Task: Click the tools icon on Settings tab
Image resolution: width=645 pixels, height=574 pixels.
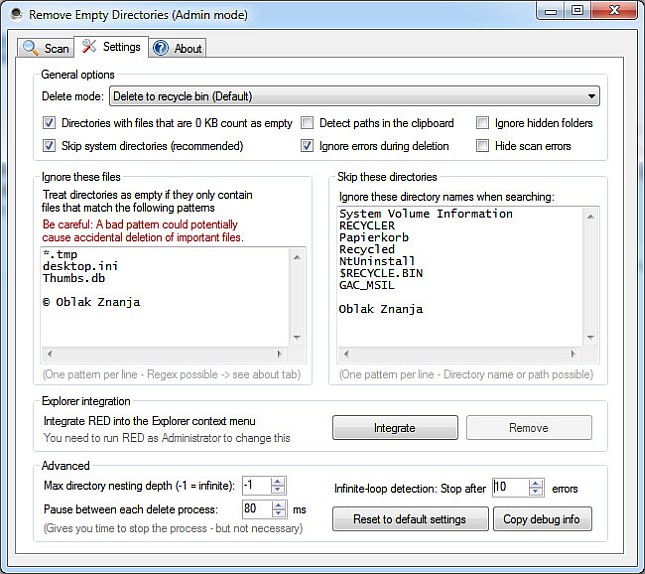Action: [x=89, y=47]
